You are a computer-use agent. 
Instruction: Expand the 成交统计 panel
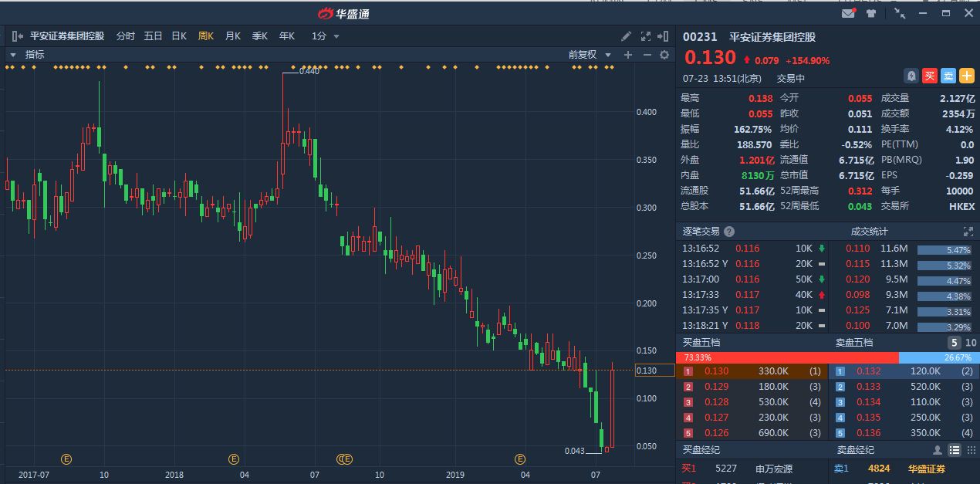click(x=968, y=232)
